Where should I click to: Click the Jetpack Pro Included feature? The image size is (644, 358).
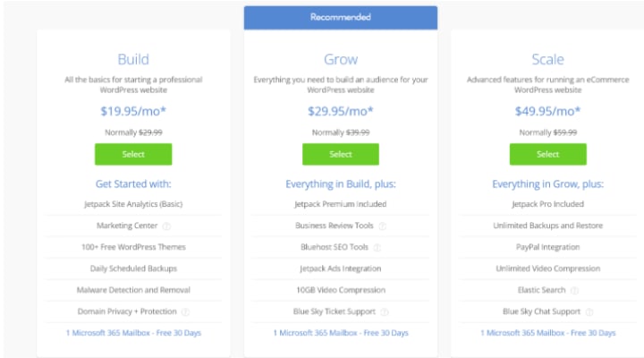tap(548, 204)
